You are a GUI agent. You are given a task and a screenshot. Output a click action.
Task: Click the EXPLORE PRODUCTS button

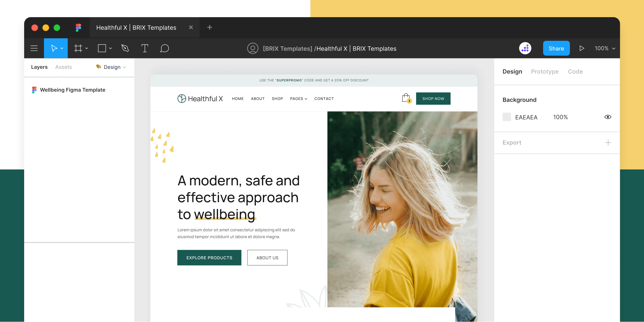coord(209,258)
